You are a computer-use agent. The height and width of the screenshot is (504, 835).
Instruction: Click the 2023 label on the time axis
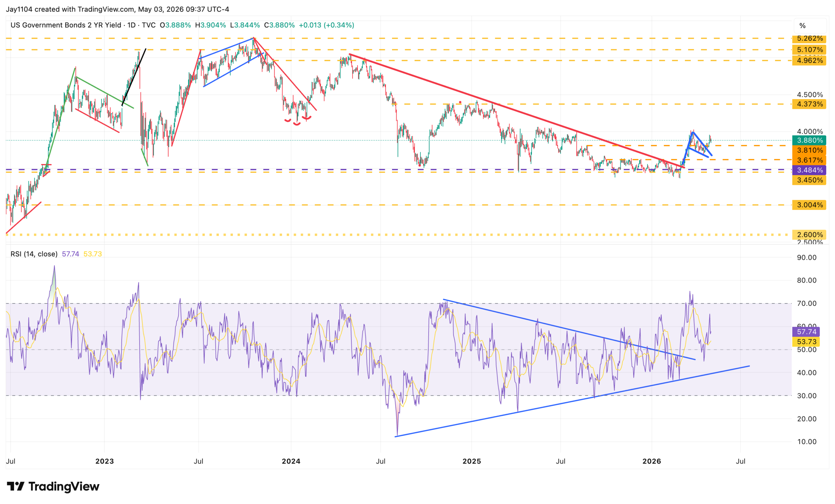(x=105, y=461)
